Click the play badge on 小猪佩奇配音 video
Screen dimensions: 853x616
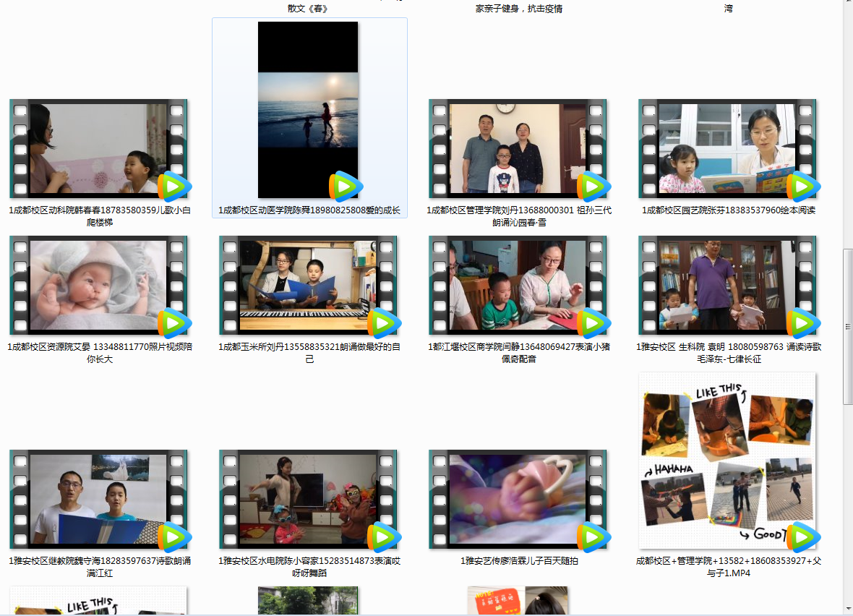click(x=593, y=323)
